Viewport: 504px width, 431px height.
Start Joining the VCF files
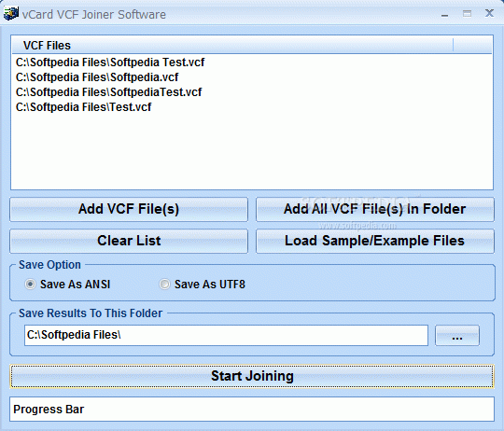[x=252, y=376]
